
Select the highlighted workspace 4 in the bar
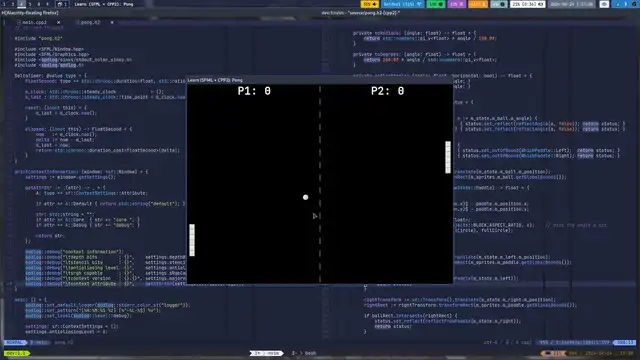point(21,4)
